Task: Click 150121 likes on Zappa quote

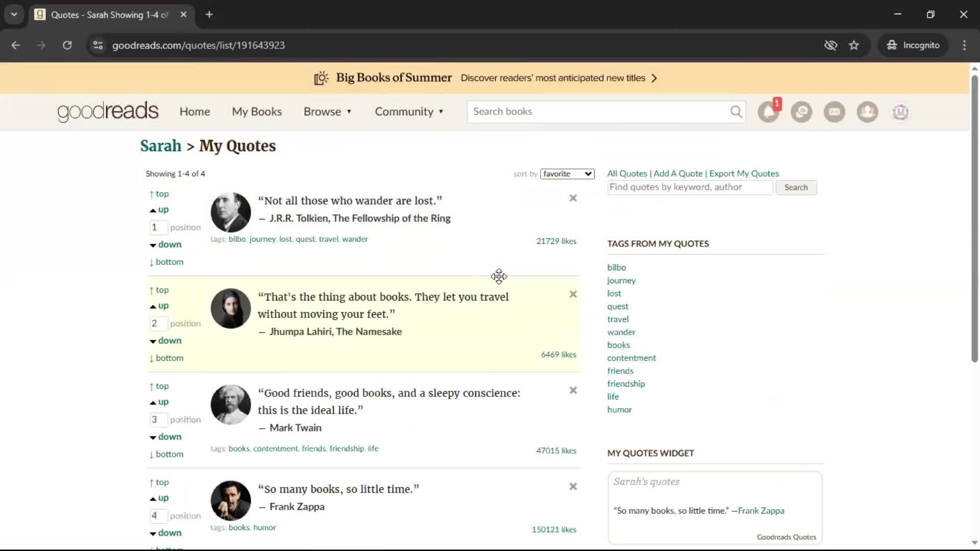Action: (554, 530)
